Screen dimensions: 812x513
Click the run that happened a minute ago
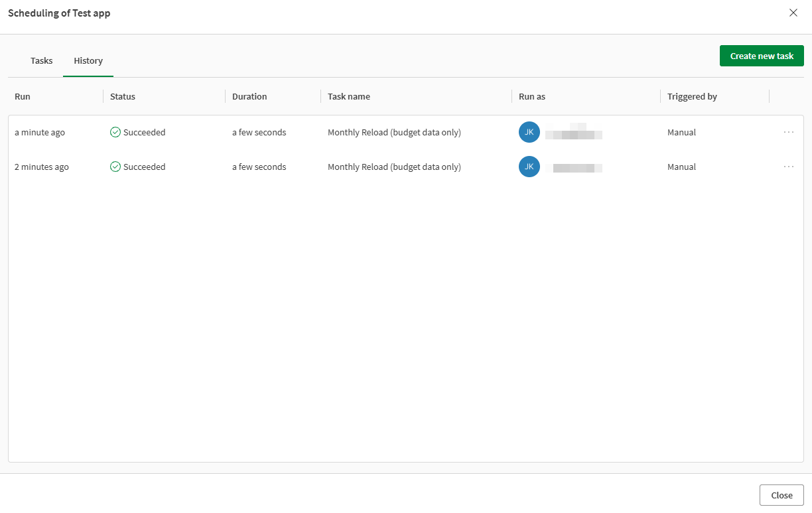(x=40, y=132)
